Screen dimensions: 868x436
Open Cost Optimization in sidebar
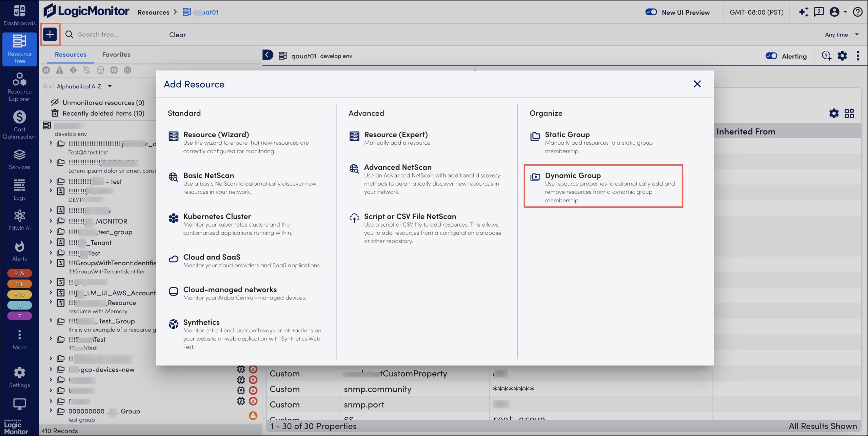coord(19,125)
